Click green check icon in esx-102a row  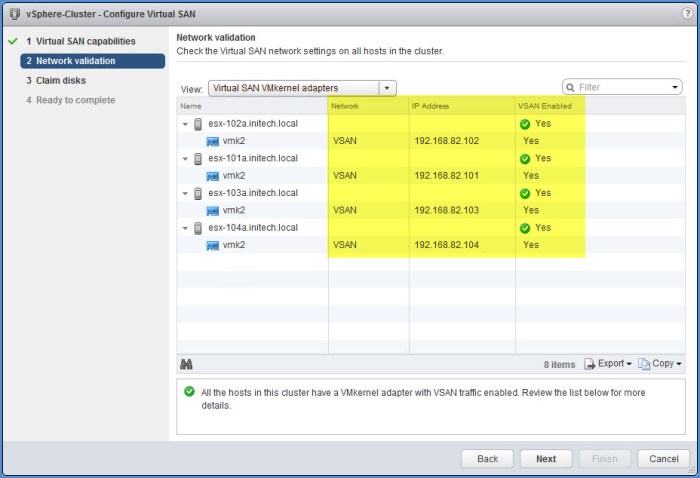tap(525, 124)
